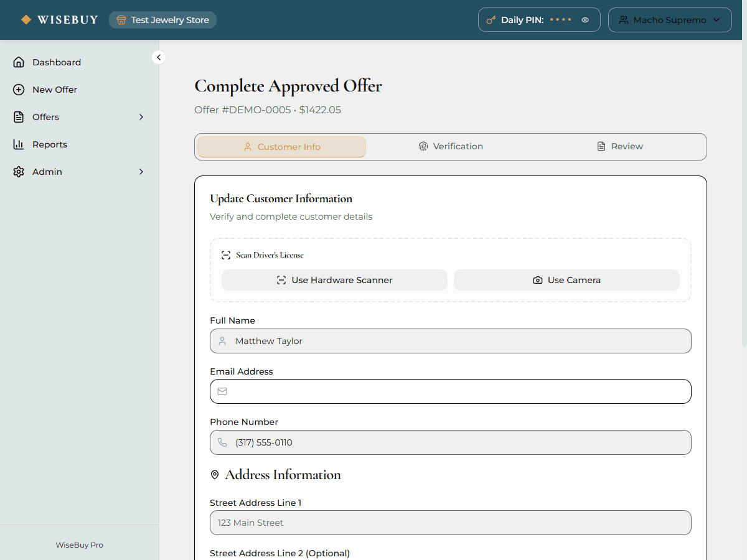
Task: Click the store icon beside Test Jewelry Store
Action: [121, 20]
